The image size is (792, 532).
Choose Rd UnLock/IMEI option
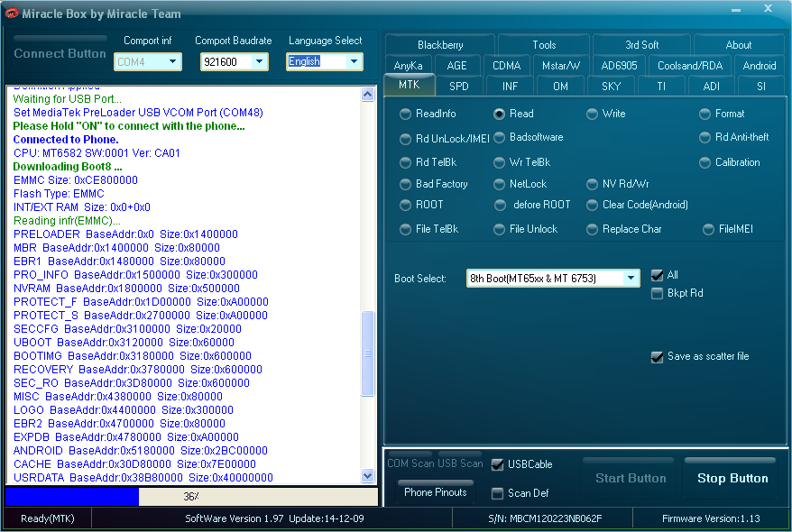click(x=405, y=139)
